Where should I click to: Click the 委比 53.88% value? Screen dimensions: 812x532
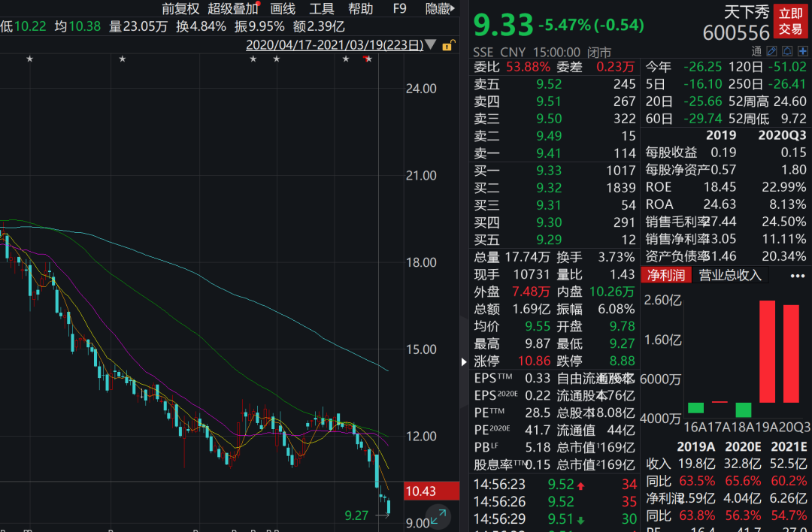click(529, 67)
